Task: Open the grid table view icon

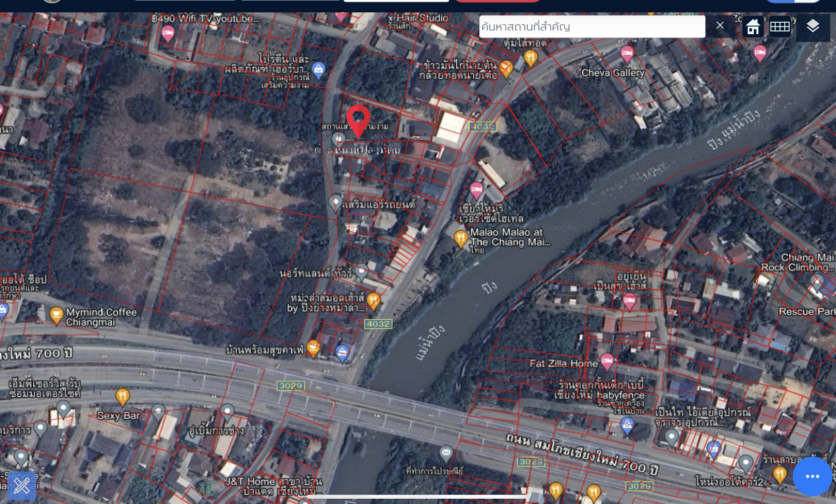Action: point(780,27)
